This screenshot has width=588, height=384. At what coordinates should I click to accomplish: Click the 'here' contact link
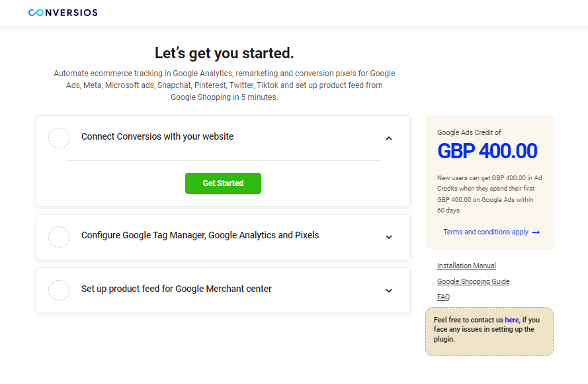511,320
